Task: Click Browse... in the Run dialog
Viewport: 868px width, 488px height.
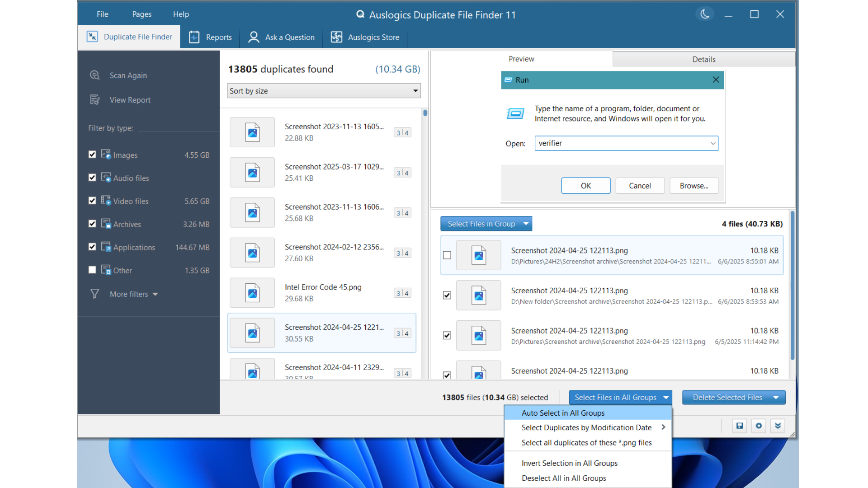Action: pos(693,186)
